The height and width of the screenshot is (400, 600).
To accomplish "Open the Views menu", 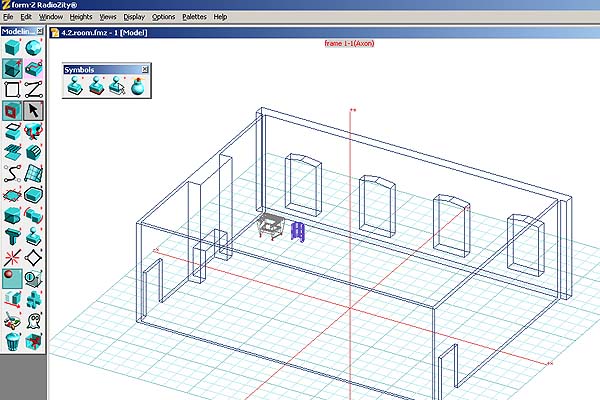I will 108,17.
